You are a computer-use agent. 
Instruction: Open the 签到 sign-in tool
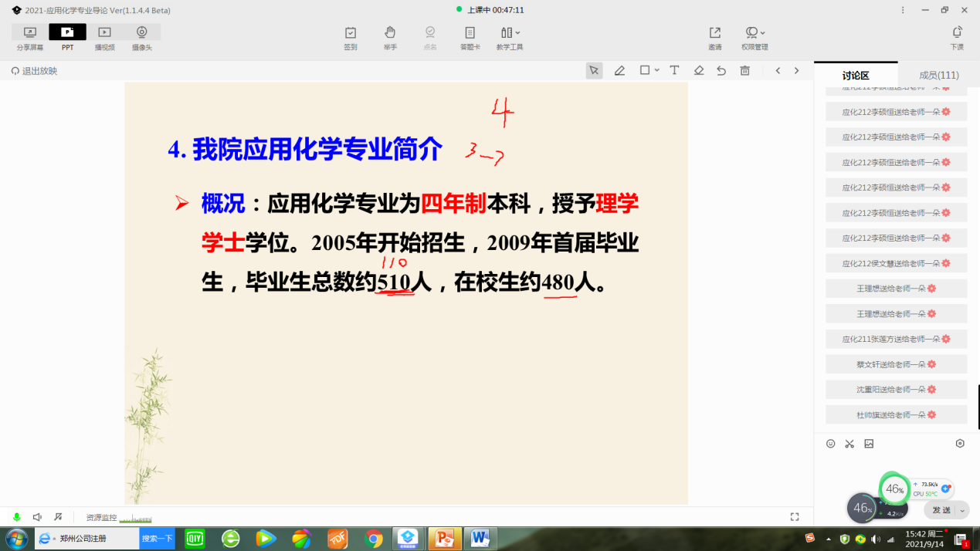(x=351, y=37)
